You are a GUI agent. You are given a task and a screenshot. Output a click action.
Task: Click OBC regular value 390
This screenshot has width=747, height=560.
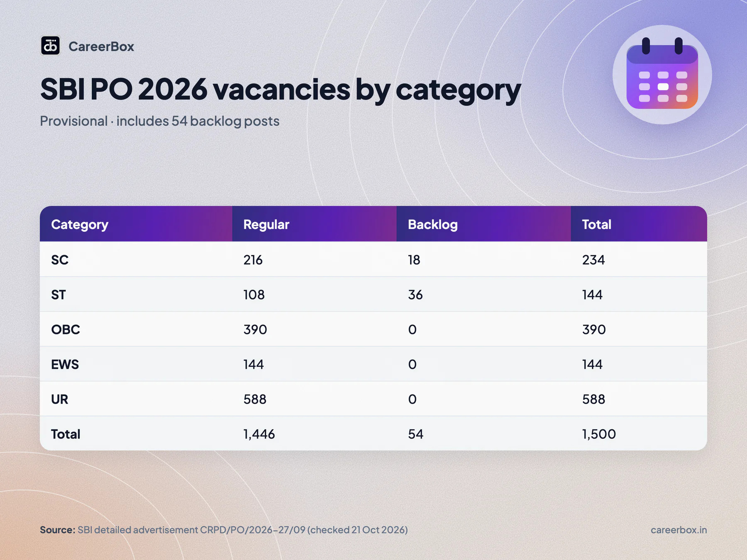pos(255,329)
